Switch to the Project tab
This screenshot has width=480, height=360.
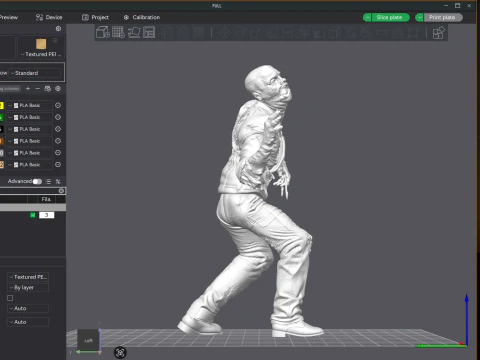tap(95, 17)
